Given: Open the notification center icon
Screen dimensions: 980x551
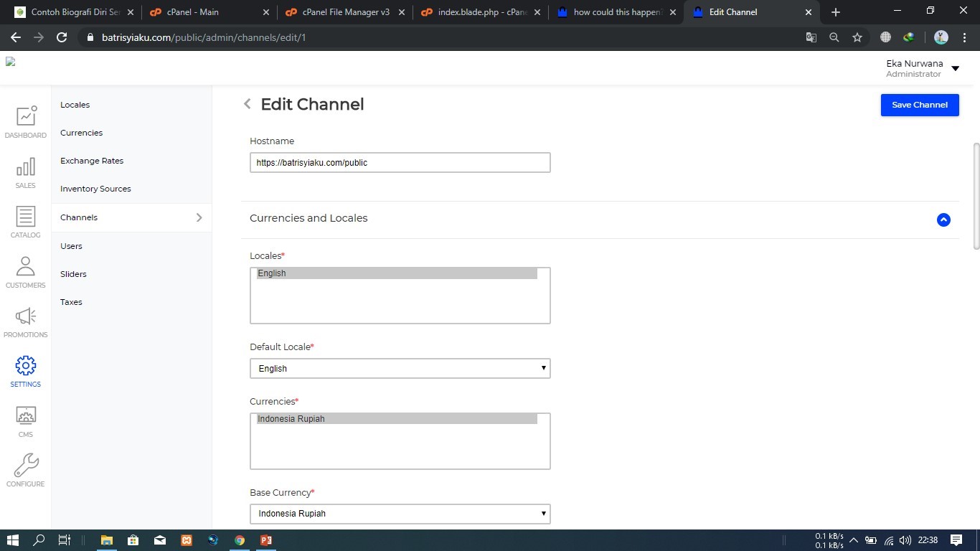Looking at the screenshot, I should [x=956, y=540].
